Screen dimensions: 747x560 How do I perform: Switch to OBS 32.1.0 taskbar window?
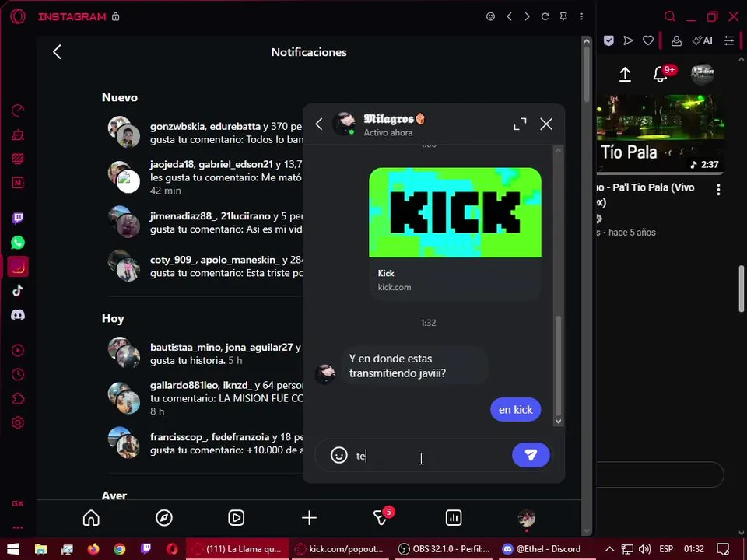[444, 549]
